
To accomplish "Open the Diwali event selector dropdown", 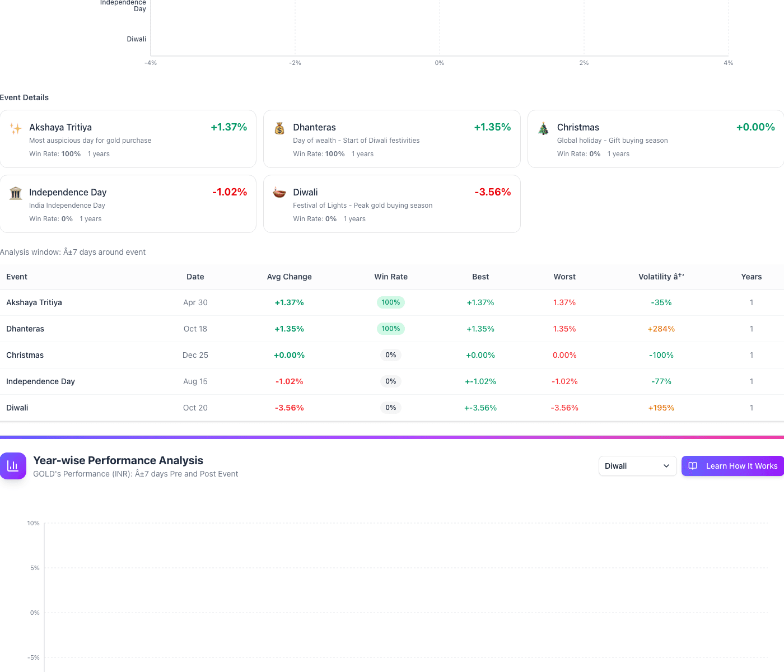I will [637, 465].
